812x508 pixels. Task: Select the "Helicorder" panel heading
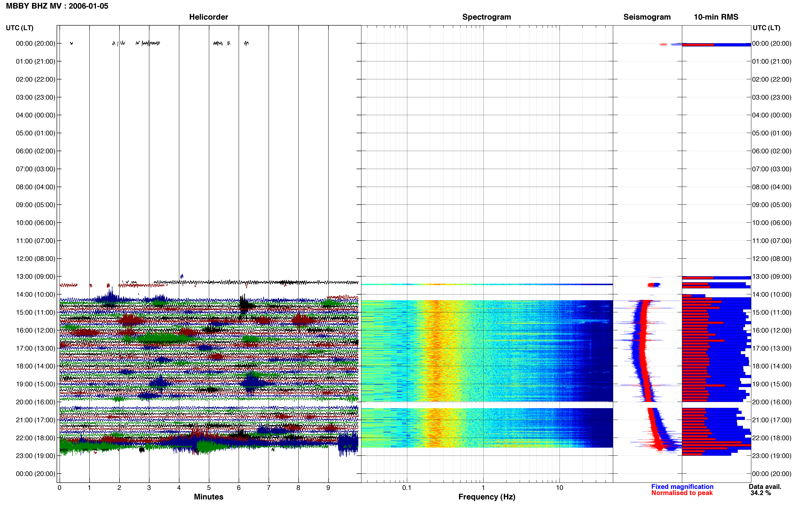point(209,17)
